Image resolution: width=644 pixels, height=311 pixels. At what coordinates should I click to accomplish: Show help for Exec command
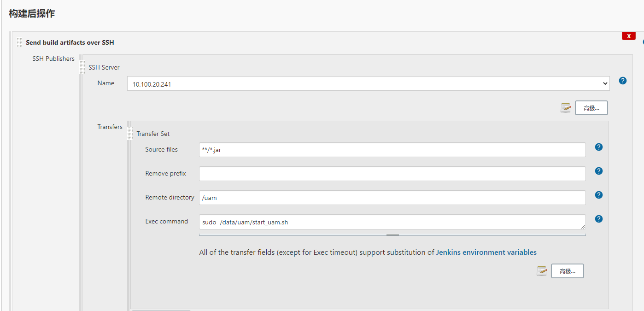(x=598, y=219)
